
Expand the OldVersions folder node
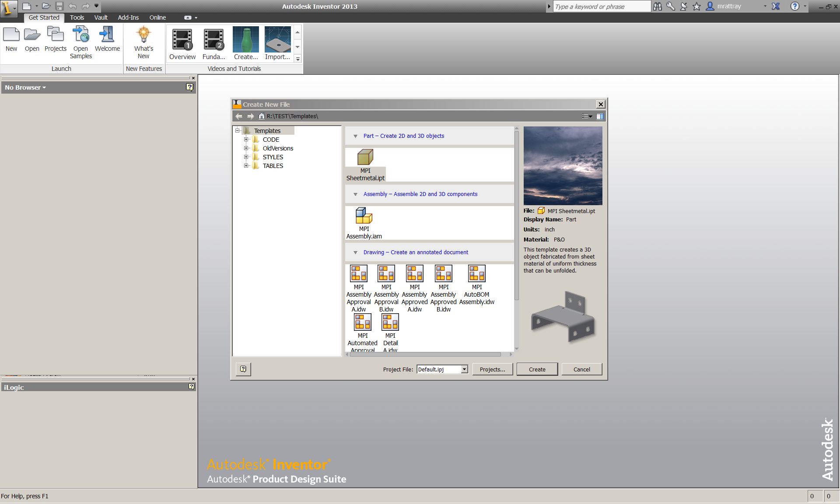(246, 148)
